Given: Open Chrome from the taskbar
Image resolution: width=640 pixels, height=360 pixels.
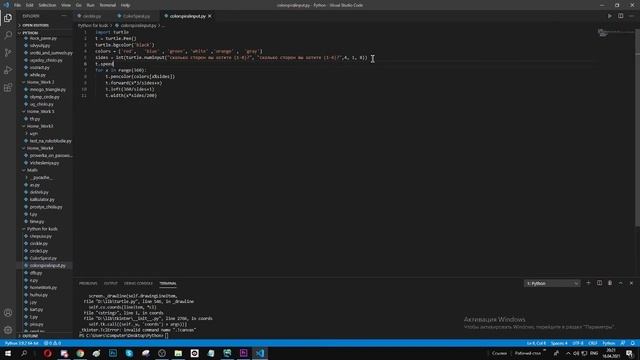Looking at the screenshot, I should [x=80, y=353].
